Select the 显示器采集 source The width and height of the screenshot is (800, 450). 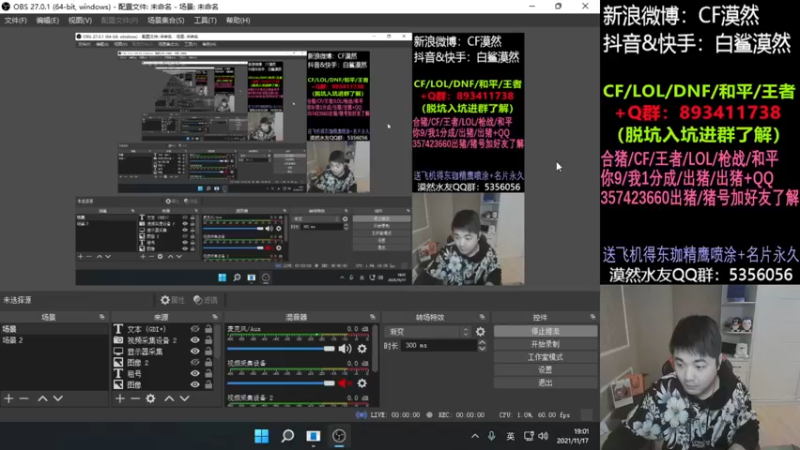145,352
